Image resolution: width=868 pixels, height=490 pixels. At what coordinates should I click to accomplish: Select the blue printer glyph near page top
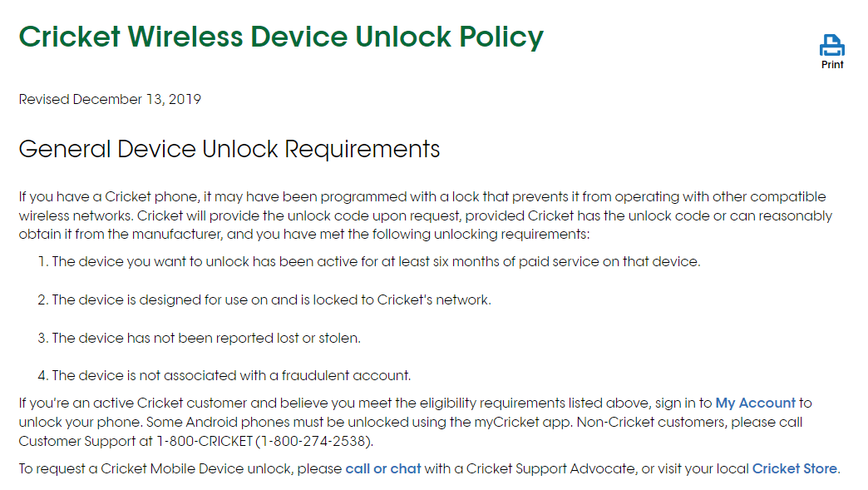click(x=831, y=46)
